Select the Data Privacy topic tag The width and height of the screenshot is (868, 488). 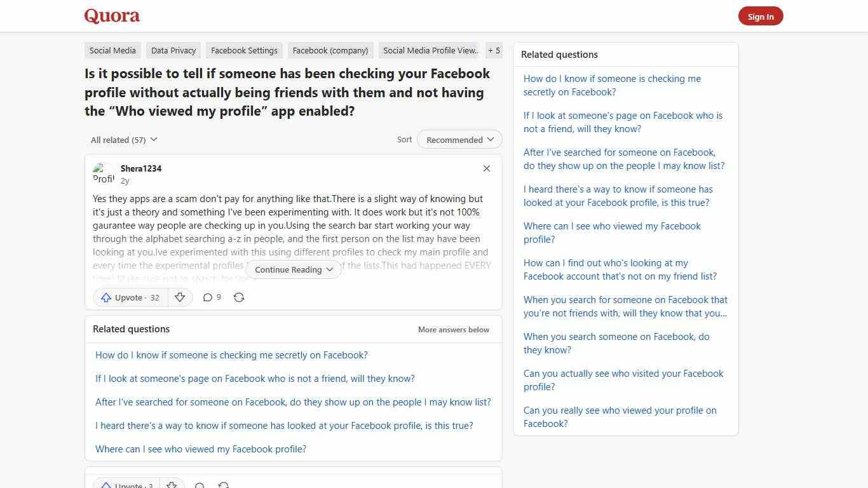(173, 50)
